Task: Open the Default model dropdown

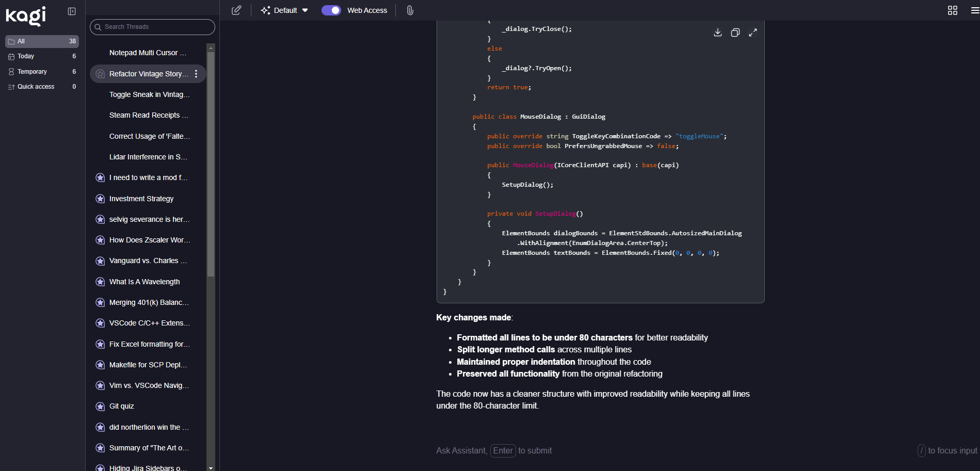Action: 285,10
